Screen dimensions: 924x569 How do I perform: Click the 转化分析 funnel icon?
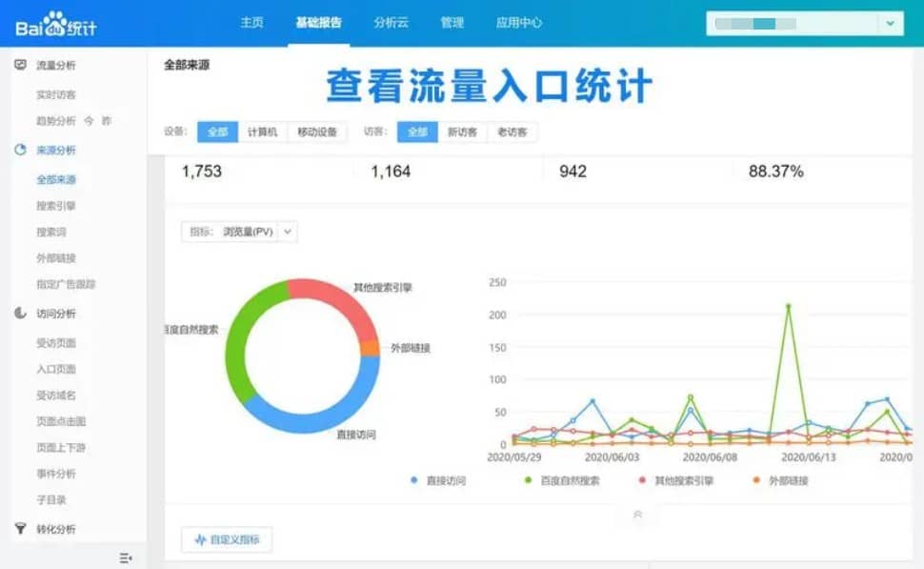tap(21, 528)
